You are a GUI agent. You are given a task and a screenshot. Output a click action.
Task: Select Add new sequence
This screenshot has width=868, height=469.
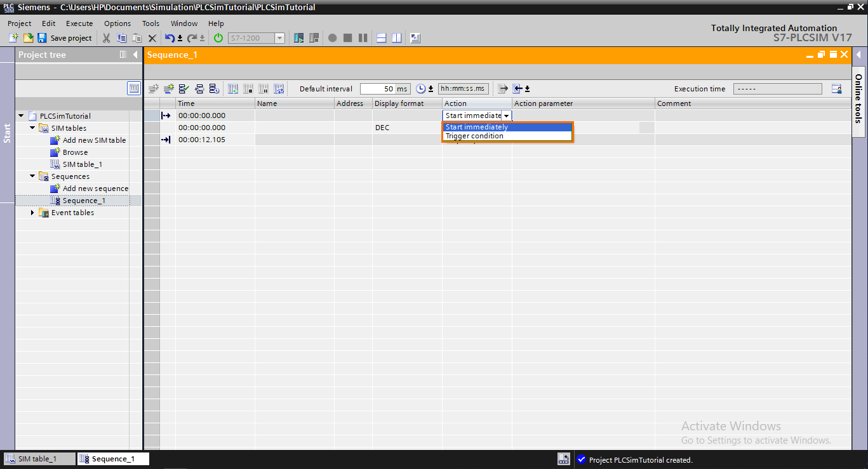[x=95, y=188]
